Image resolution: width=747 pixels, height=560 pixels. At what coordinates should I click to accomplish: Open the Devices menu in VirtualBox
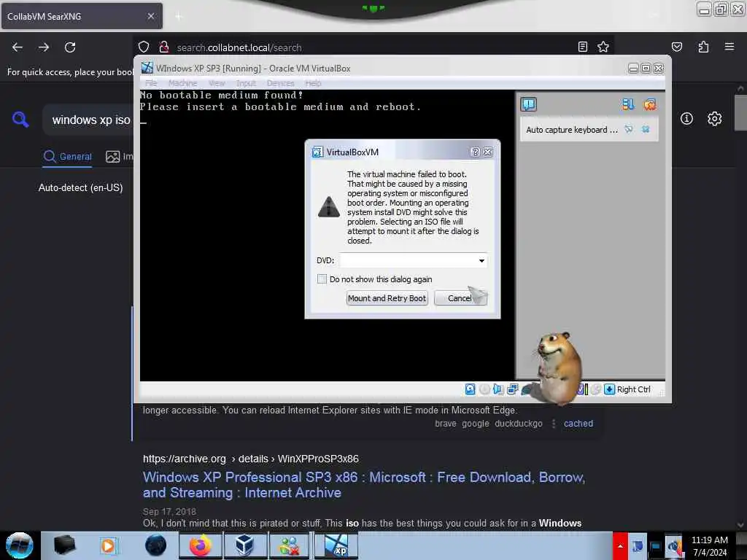pos(280,83)
